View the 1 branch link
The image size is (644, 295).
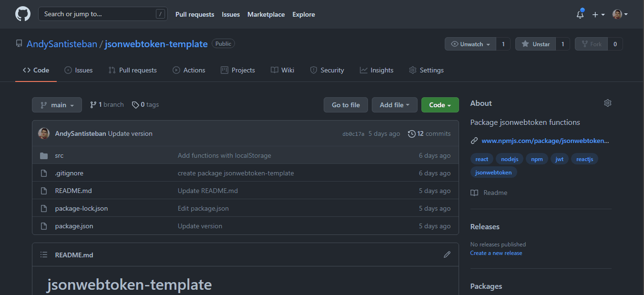point(107,105)
